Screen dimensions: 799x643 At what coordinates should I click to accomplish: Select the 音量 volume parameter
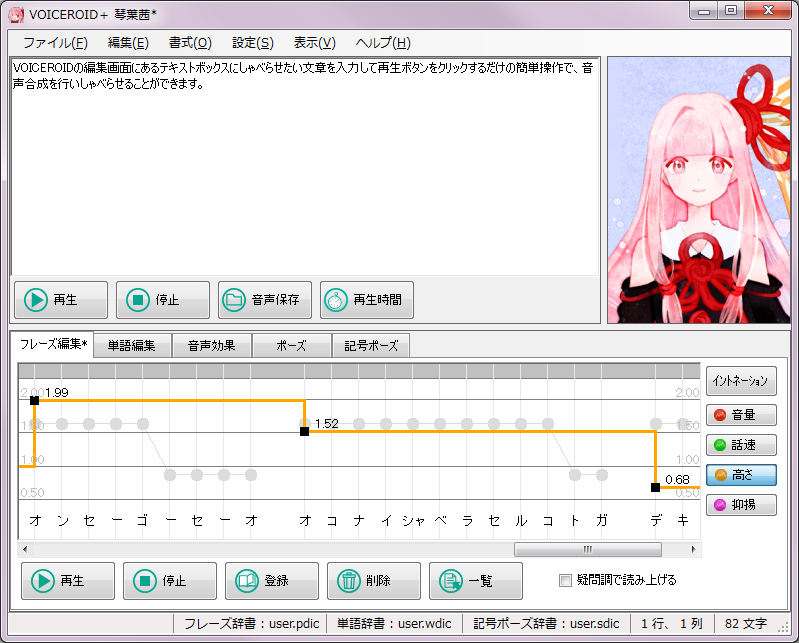[x=741, y=415]
